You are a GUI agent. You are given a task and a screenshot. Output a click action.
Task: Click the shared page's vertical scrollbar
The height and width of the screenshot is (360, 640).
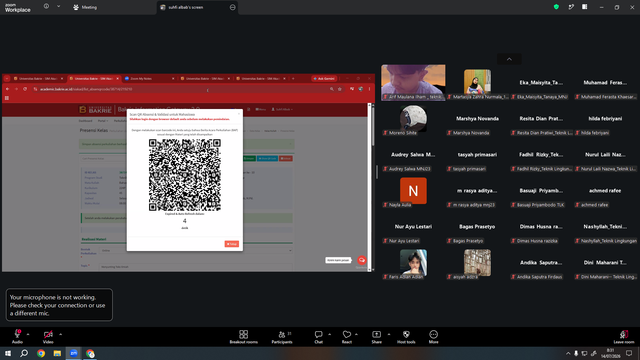(x=370, y=187)
